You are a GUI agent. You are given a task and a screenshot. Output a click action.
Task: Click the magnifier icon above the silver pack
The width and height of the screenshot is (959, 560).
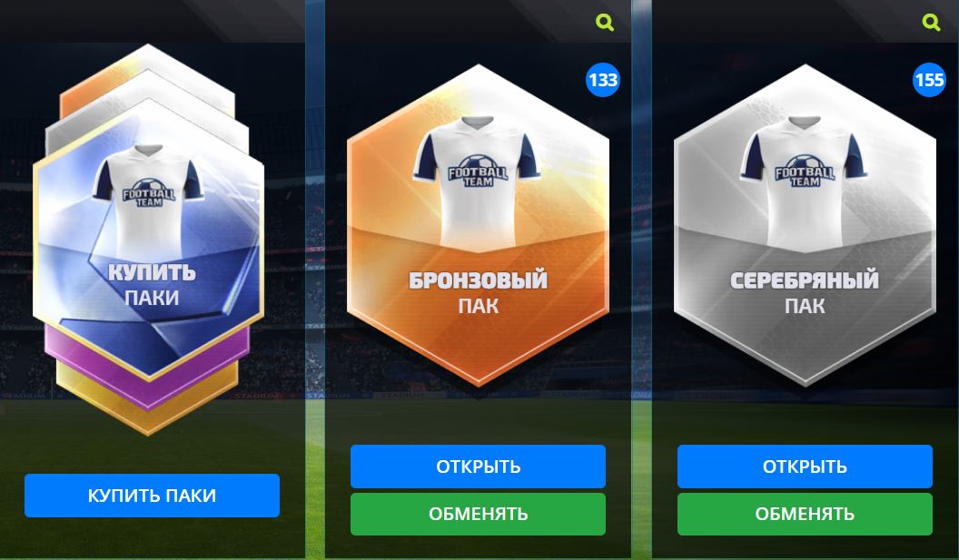[932, 23]
